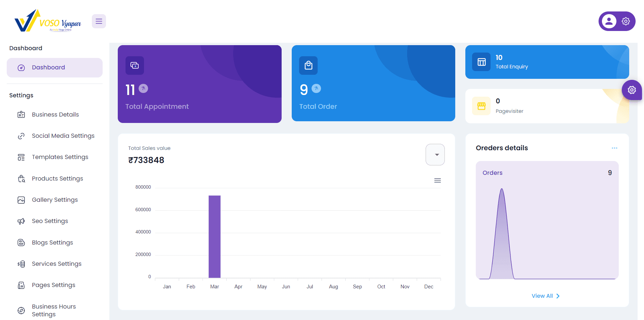Click the Business Details icon

click(x=21, y=115)
